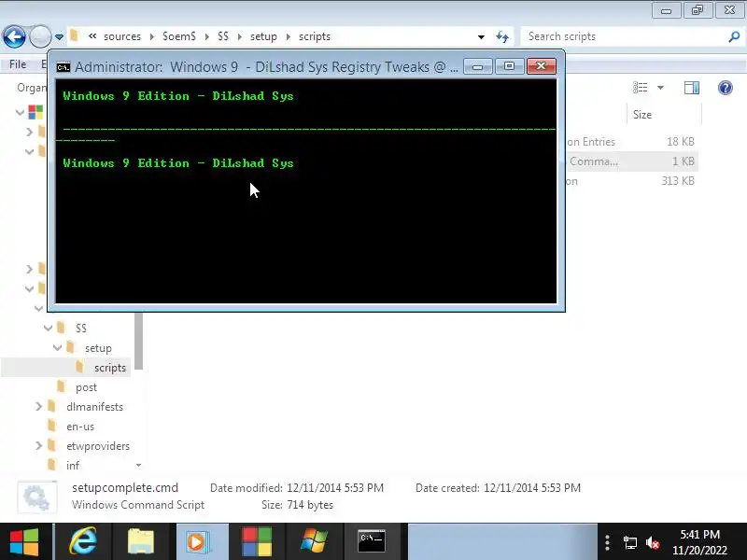Viewport: 747px width, 560px height.
Task: Minimize the Administrator command prompt window
Action: click(x=478, y=66)
